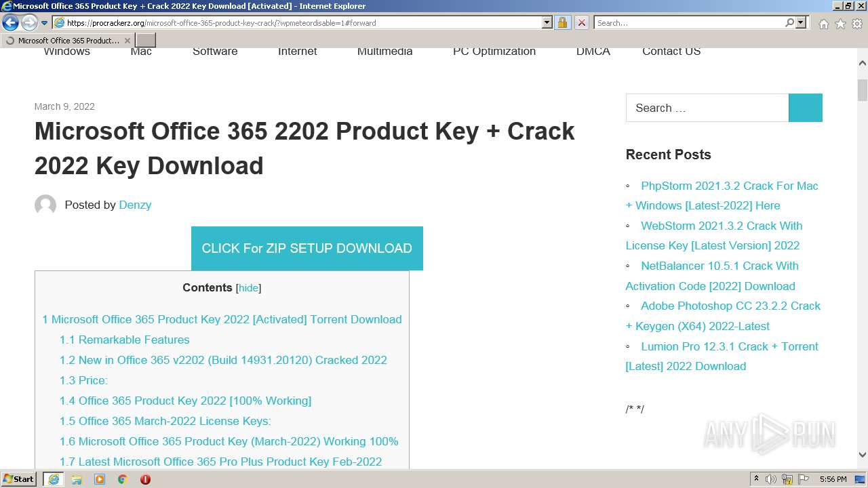Open the PC Optimization menu item
This screenshot has height=488, width=868.
pos(494,52)
